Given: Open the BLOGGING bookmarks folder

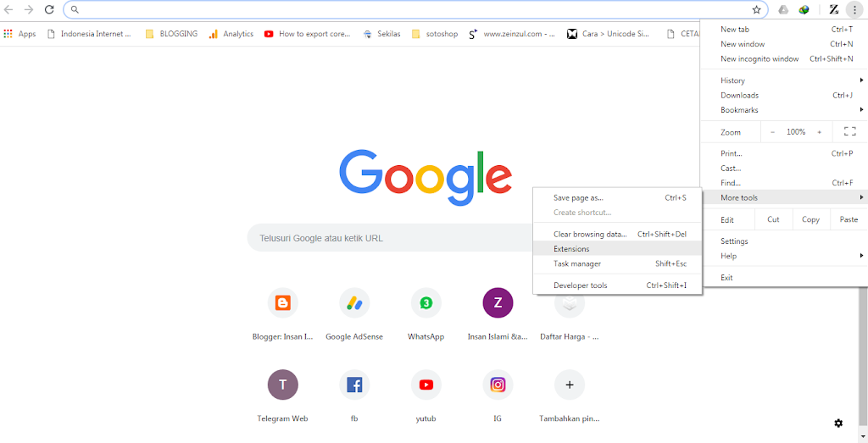Looking at the screenshot, I should (171, 34).
